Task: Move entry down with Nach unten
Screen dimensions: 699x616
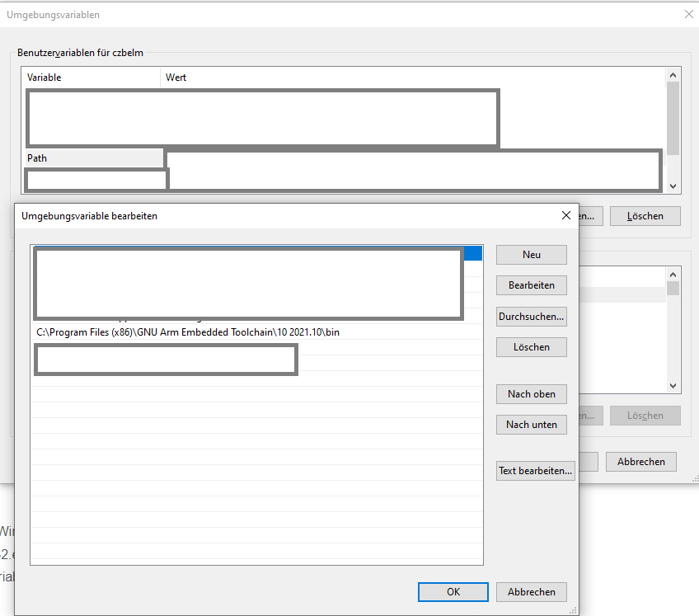Action: click(531, 424)
